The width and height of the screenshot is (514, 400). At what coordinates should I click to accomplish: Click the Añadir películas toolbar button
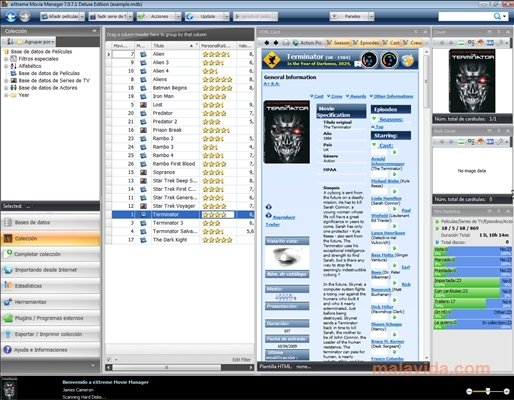point(60,16)
